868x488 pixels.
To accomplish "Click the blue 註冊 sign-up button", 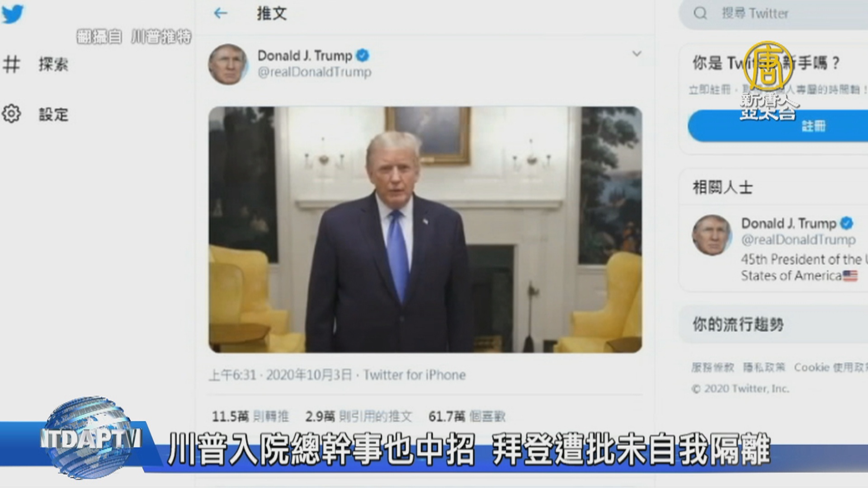I will click(778, 126).
